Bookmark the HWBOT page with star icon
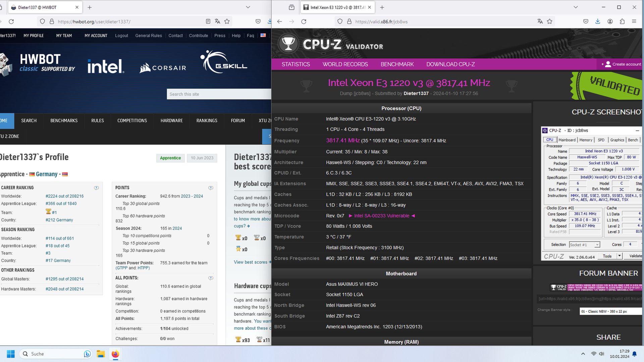This screenshot has width=644, height=362. pos(227,21)
